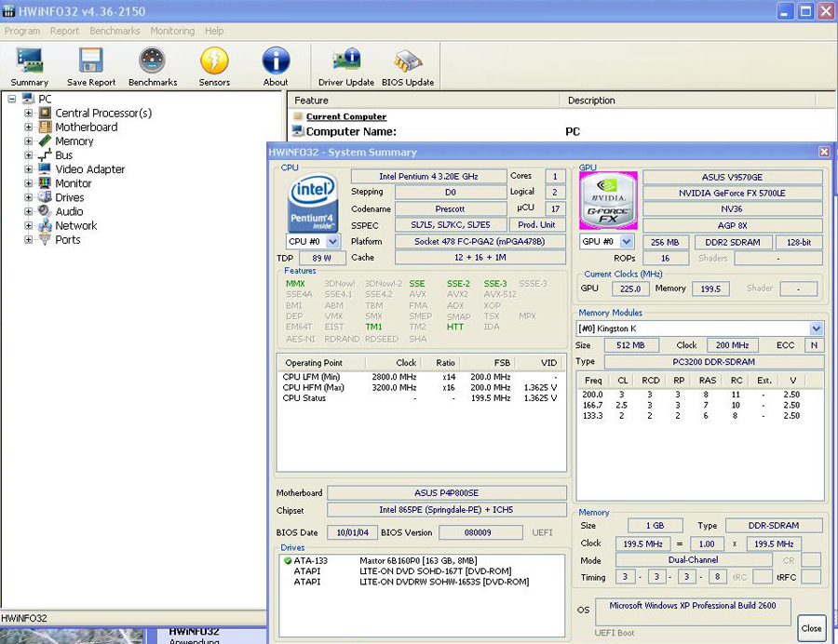The image size is (838, 644).
Task: Click the Operating Point column header
Action: pyautogui.click(x=322, y=363)
